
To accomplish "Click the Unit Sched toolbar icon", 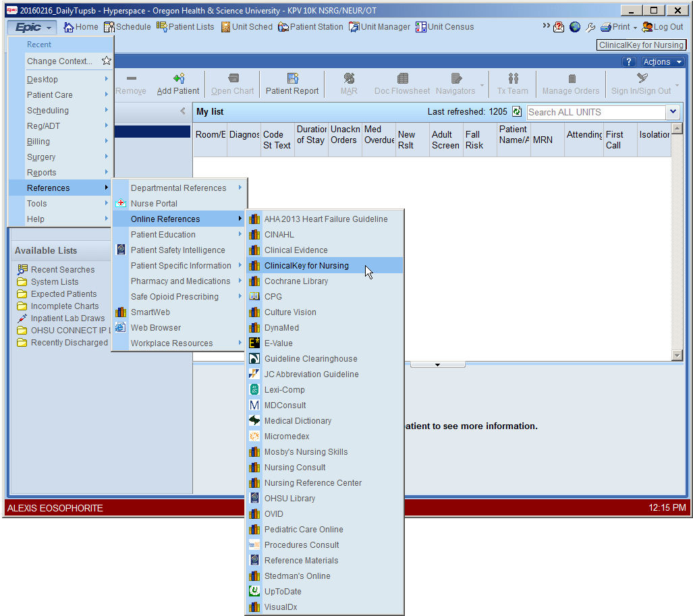I will 247,27.
